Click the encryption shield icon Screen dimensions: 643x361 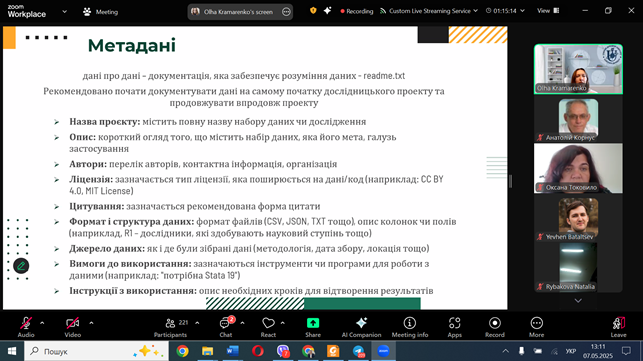[x=313, y=11]
